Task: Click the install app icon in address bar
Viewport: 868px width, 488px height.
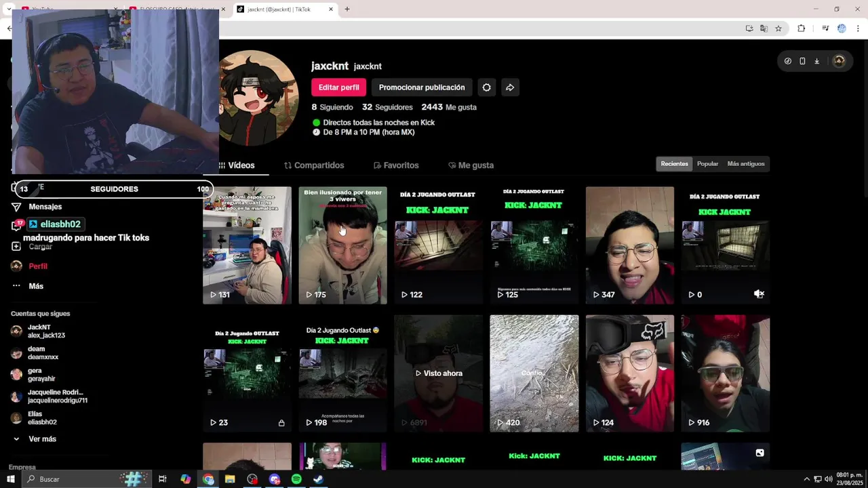Action: coord(749,28)
